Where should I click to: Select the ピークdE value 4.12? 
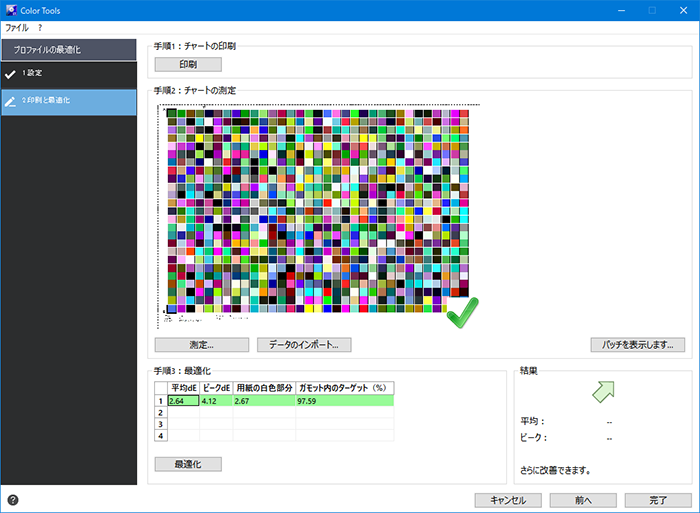click(x=216, y=401)
